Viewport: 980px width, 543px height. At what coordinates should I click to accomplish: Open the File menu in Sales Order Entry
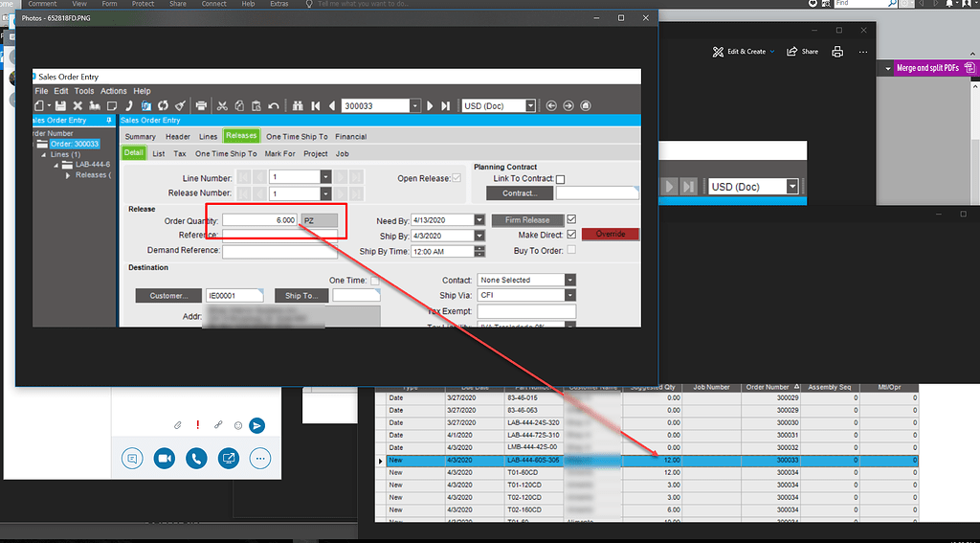coord(41,91)
